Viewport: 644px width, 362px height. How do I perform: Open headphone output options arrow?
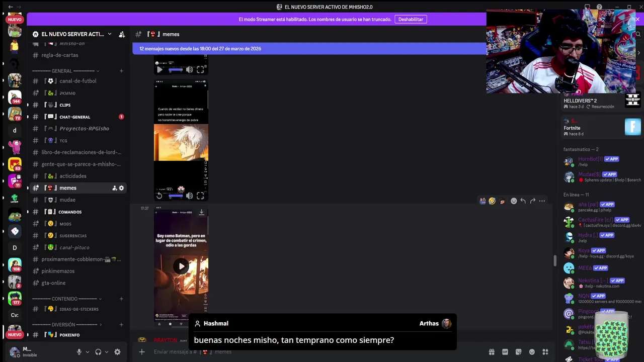107,352
